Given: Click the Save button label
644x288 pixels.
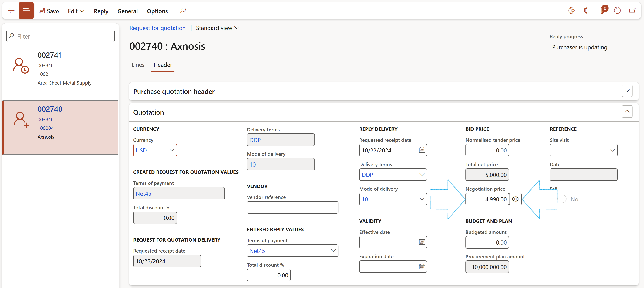Looking at the screenshot, I should pyautogui.click(x=53, y=11).
